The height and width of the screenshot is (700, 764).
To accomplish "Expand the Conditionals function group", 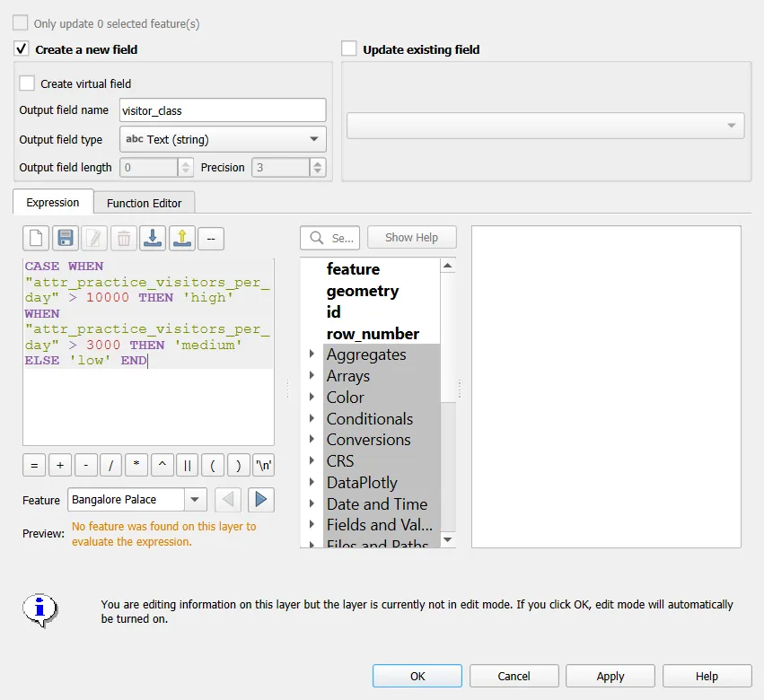I will tap(312, 418).
